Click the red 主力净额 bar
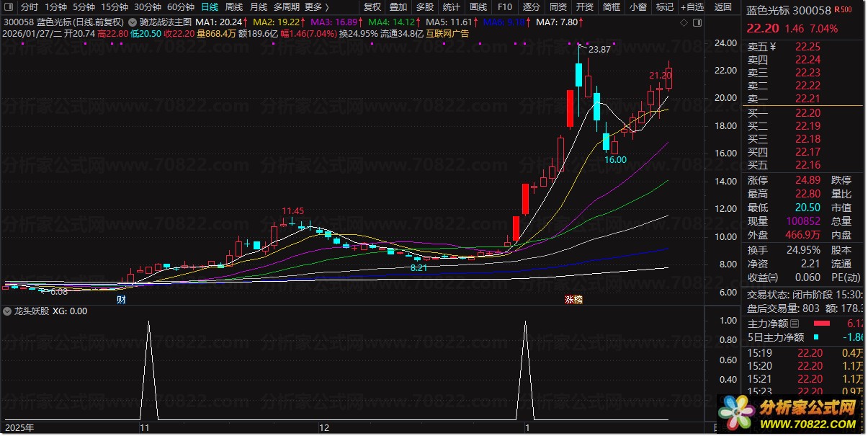868x436 pixels. pos(822,324)
